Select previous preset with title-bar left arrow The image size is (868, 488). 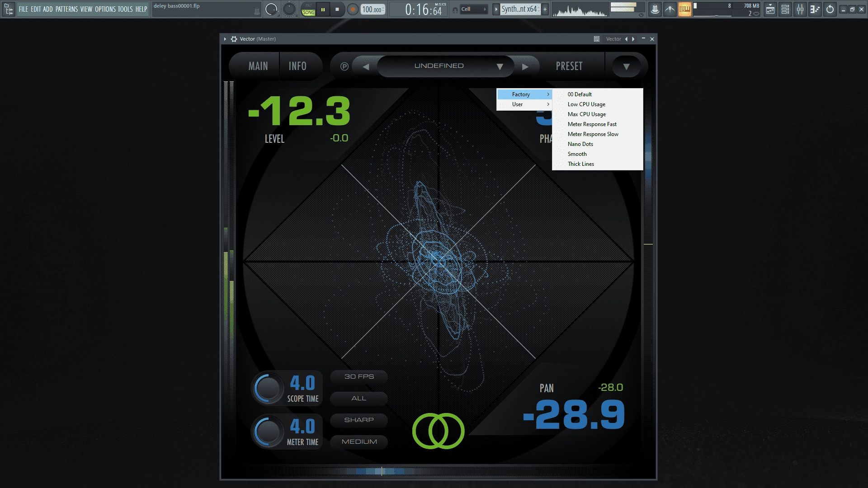click(626, 39)
